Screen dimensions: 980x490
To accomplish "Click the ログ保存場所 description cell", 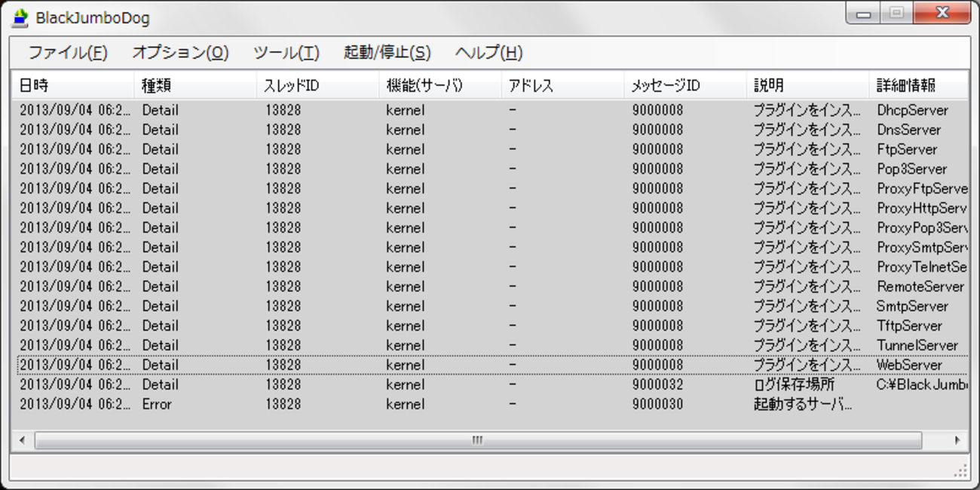I will 795,384.
